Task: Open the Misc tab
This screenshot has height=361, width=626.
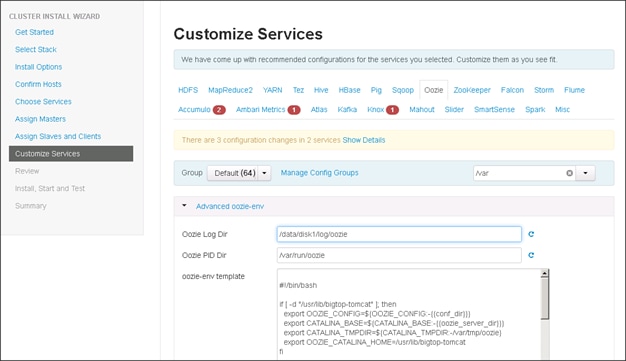Action: 562,109
